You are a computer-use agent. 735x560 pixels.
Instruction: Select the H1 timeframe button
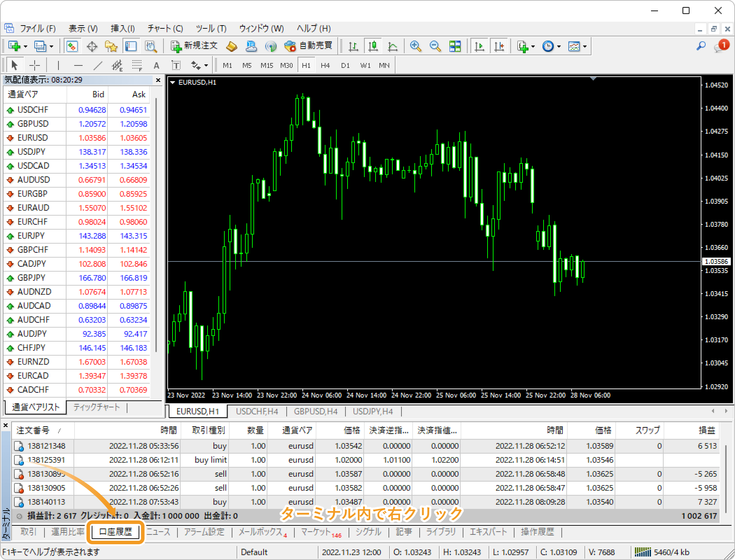[306, 65]
